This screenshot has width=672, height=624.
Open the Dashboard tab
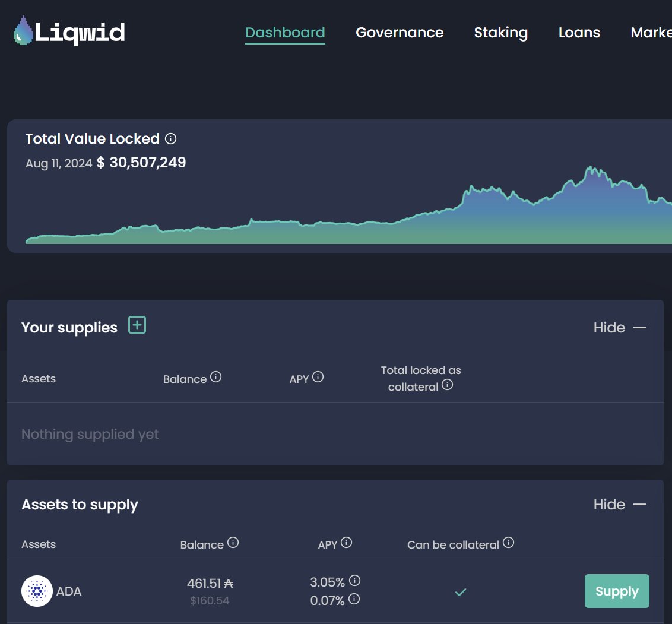285,33
